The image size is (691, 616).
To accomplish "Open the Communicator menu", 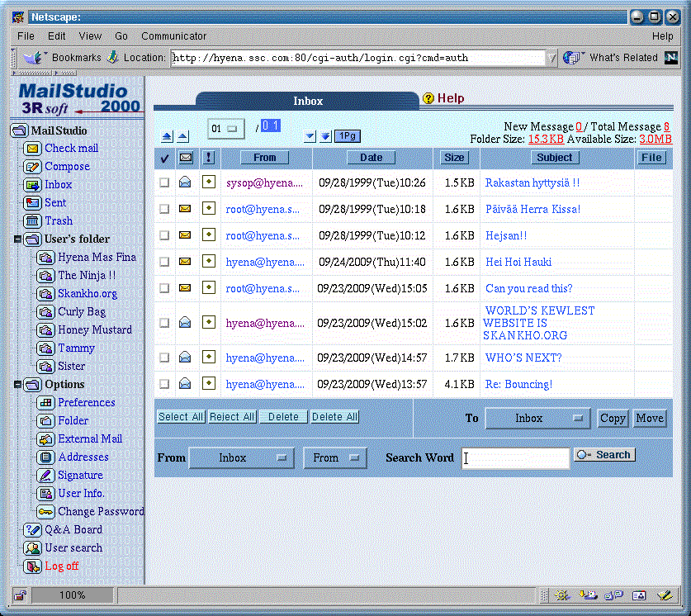I will [173, 36].
